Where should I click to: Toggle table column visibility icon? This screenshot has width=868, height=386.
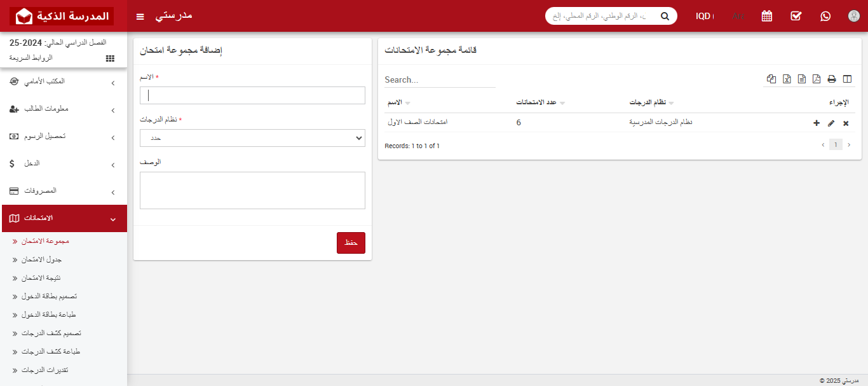click(x=846, y=79)
